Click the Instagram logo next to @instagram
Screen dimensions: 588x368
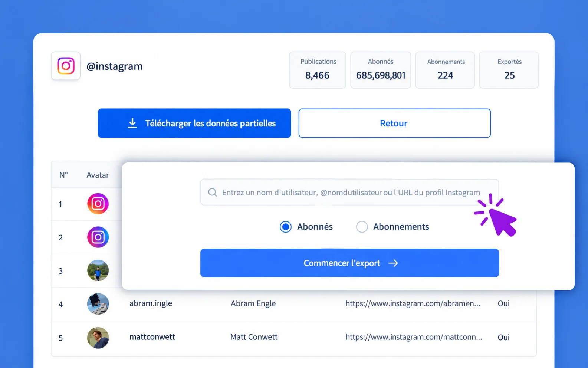66,66
